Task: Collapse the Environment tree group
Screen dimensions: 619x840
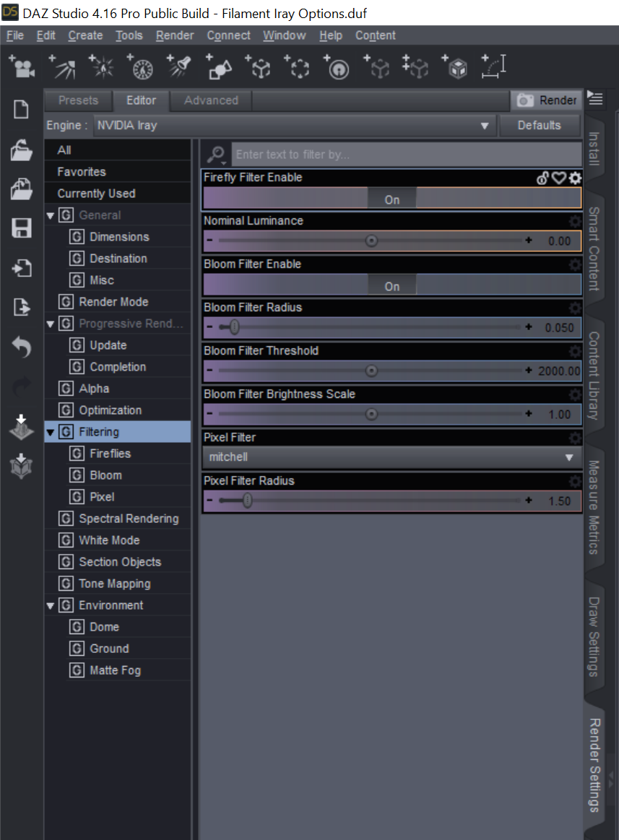Action: coord(51,606)
